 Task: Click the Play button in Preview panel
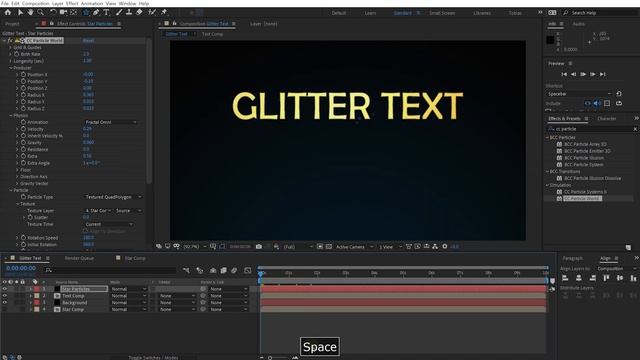click(x=583, y=74)
